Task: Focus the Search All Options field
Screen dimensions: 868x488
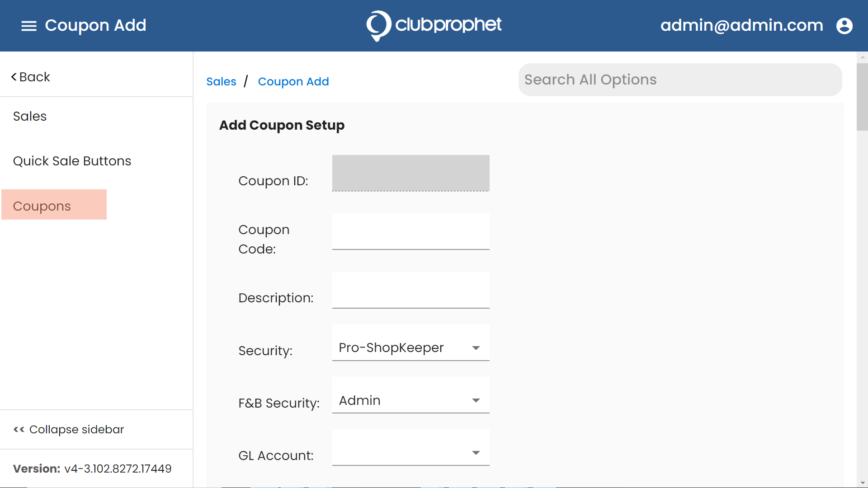Action: point(680,80)
